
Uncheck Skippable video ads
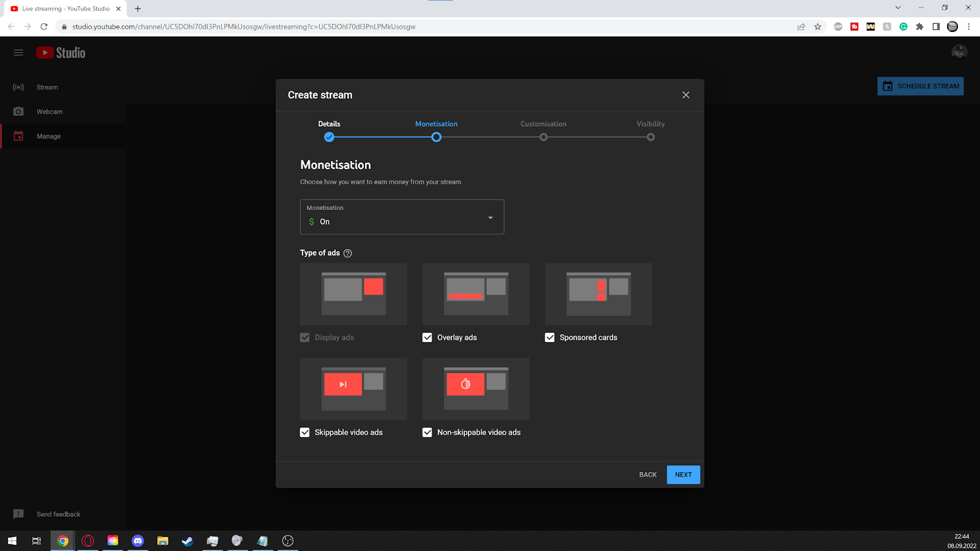[305, 432]
